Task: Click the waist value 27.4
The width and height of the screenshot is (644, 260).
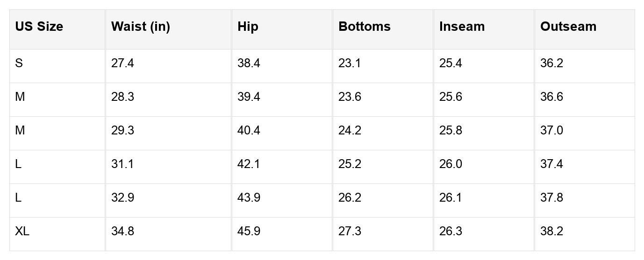Action: coord(122,63)
